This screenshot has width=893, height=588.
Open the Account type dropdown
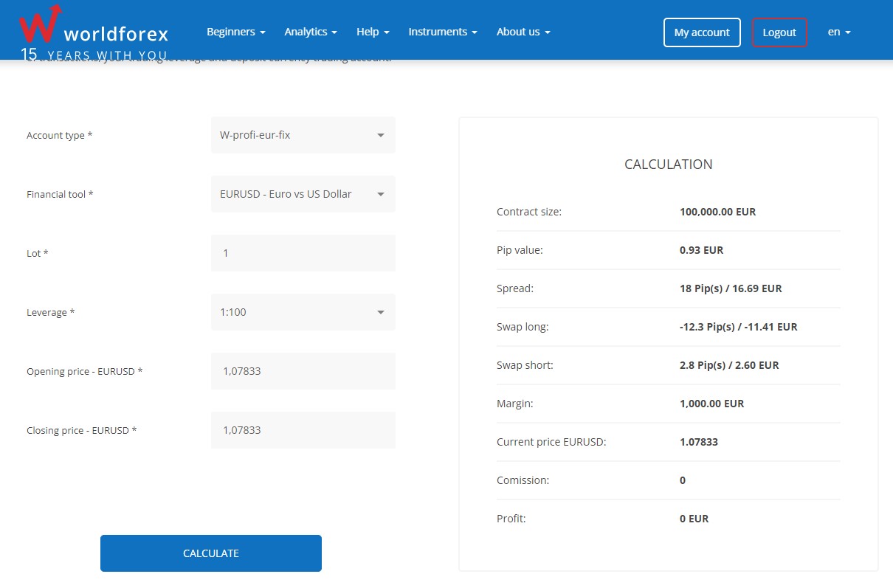pos(303,135)
